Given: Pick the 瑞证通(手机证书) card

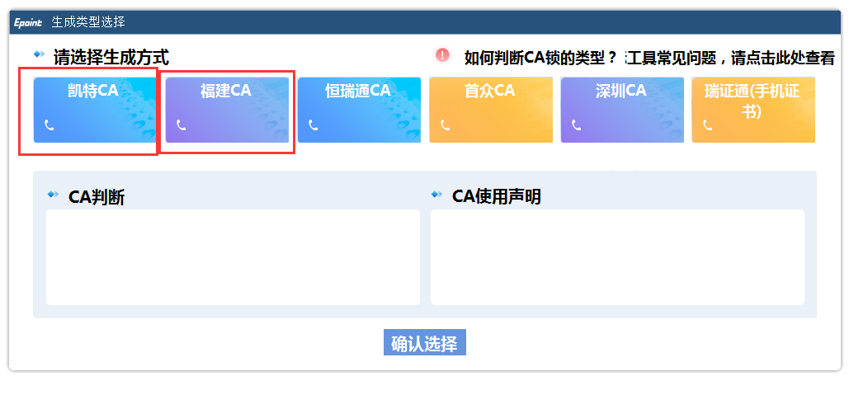Looking at the screenshot, I should tap(753, 110).
